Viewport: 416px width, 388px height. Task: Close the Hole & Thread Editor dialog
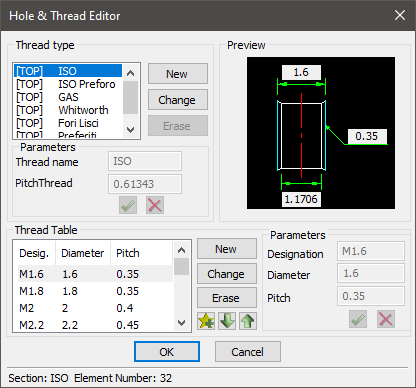pyautogui.click(x=400, y=15)
